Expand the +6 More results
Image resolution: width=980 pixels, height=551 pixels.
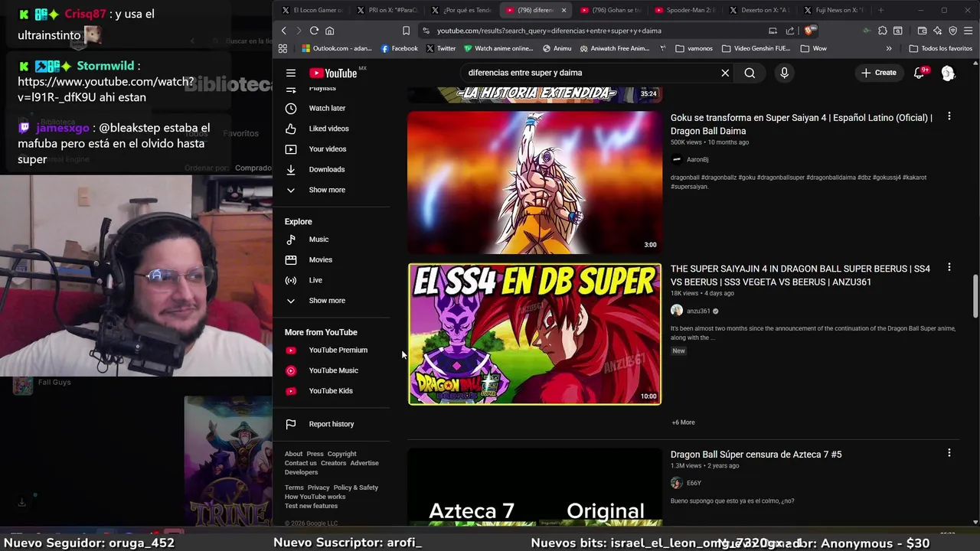point(683,422)
